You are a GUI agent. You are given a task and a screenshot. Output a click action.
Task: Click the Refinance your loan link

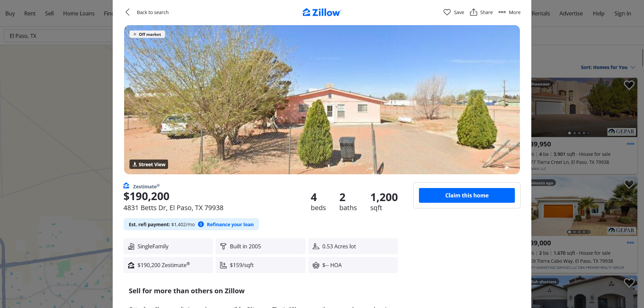230,225
